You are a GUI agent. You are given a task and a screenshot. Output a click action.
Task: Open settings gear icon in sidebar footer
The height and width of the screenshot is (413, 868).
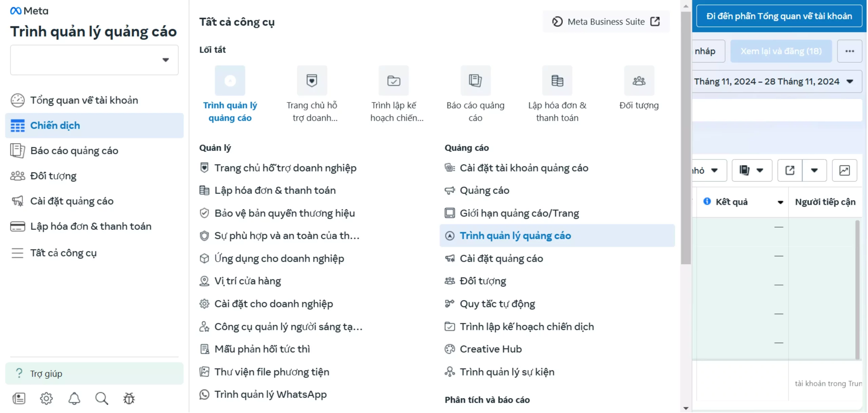point(46,398)
